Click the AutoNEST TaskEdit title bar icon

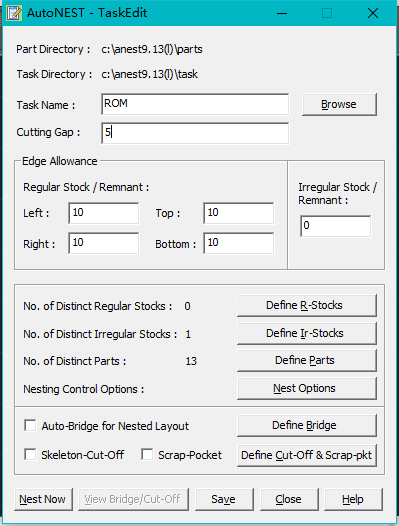14,13
